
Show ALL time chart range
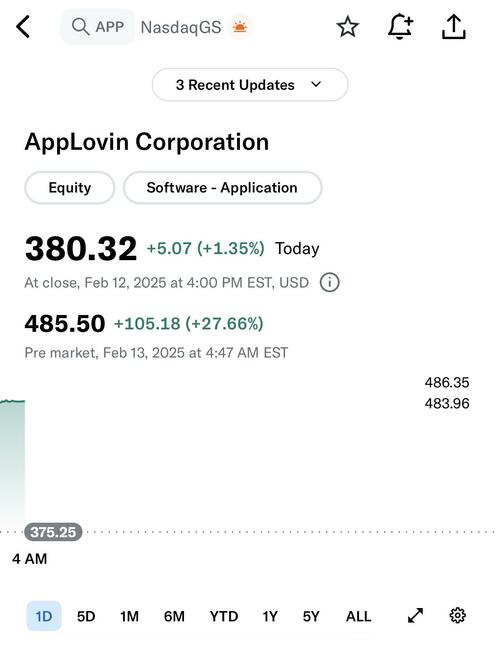[359, 616]
